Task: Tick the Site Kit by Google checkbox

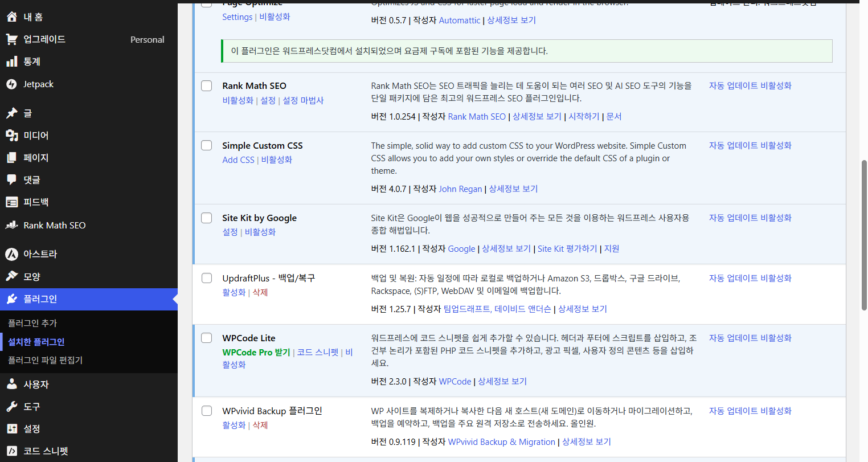Action: tap(207, 218)
